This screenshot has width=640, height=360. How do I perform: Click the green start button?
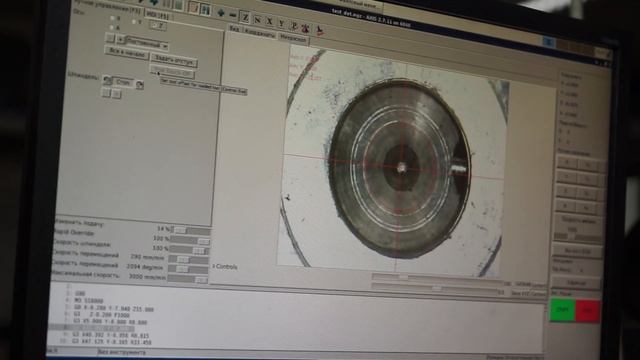(x=562, y=310)
